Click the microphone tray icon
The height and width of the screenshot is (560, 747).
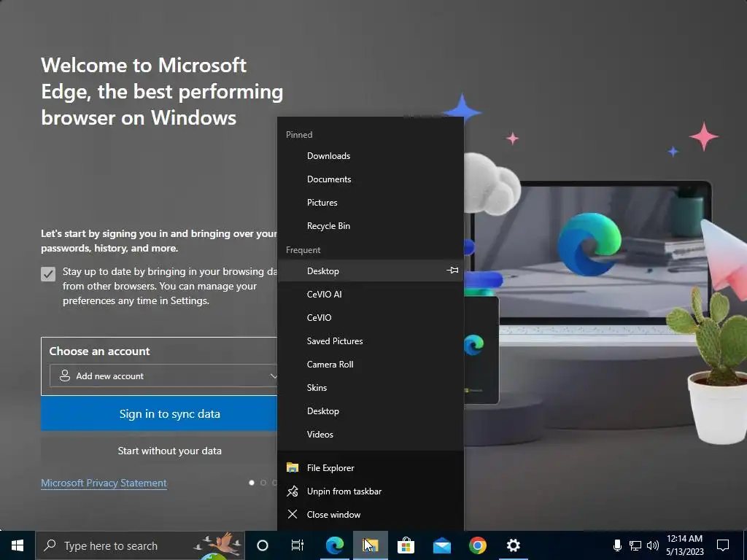click(x=617, y=545)
